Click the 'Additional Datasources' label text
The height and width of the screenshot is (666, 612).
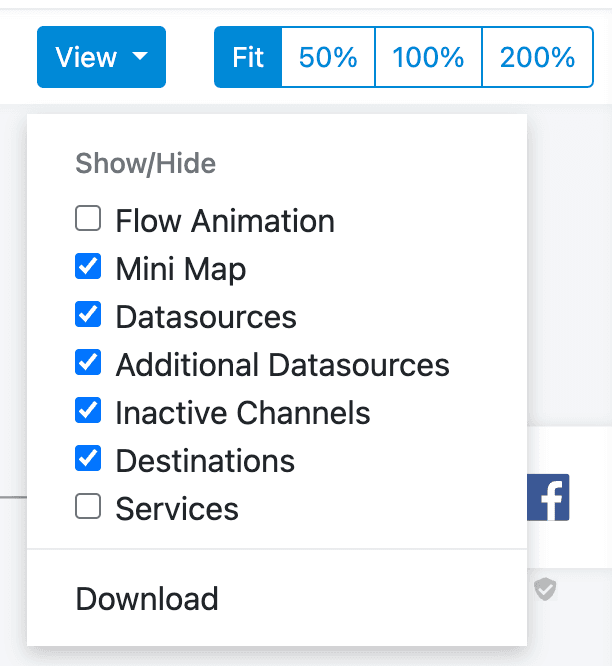click(282, 365)
